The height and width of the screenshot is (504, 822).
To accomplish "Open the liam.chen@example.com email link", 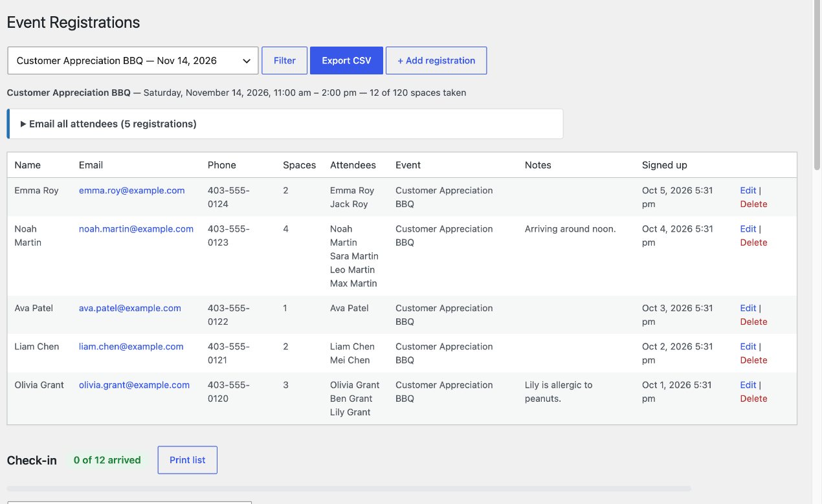I will click(x=131, y=346).
